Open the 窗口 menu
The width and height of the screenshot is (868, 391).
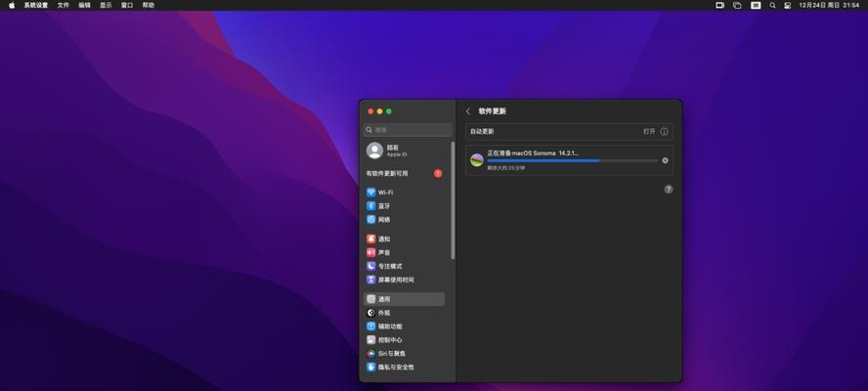point(127,5)
